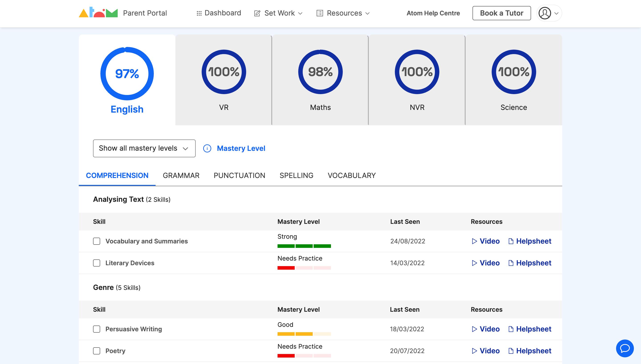Tick the Literary Devices checkbox
The height and width of the screenshot is (364, 641).
pos(97,263)
